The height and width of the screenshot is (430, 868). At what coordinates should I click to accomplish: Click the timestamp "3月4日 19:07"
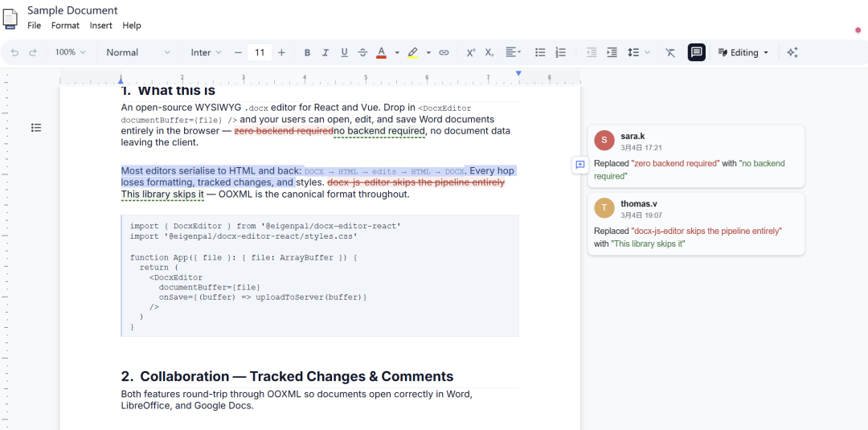(641, 215)
